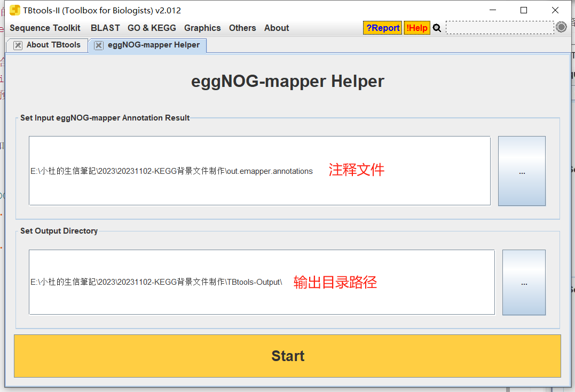575x392 pixels.
Task: Open the Sequence Toolkit menu
Action: (45, 28)
